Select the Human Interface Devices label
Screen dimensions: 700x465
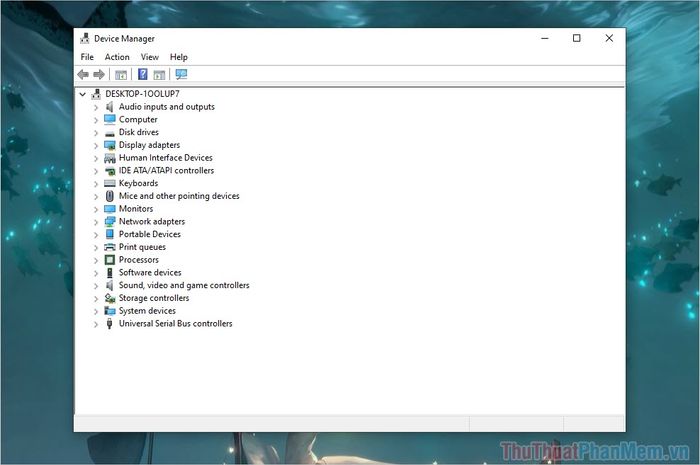point(166,158)
